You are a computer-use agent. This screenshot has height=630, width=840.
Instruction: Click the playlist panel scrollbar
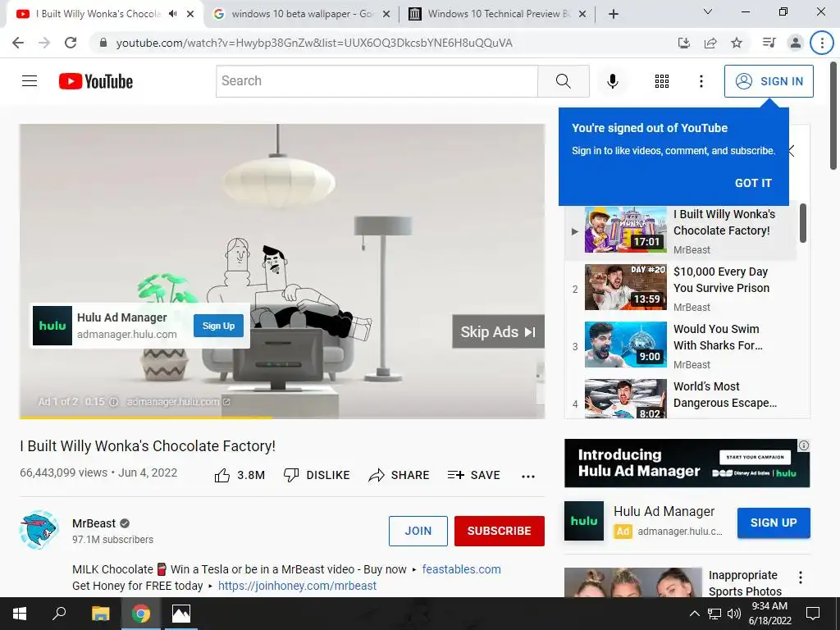(802, 223)
